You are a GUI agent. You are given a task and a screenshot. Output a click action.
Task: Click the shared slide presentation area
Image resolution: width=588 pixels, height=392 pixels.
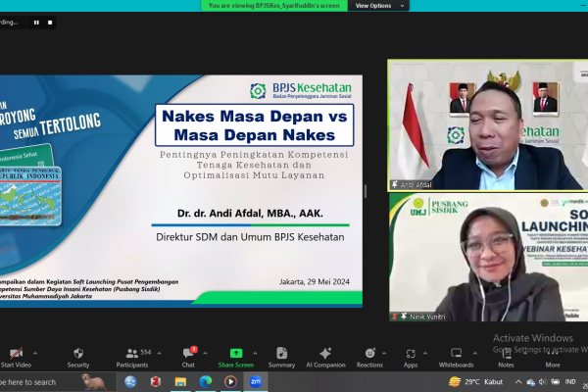[x=181, y=191]
